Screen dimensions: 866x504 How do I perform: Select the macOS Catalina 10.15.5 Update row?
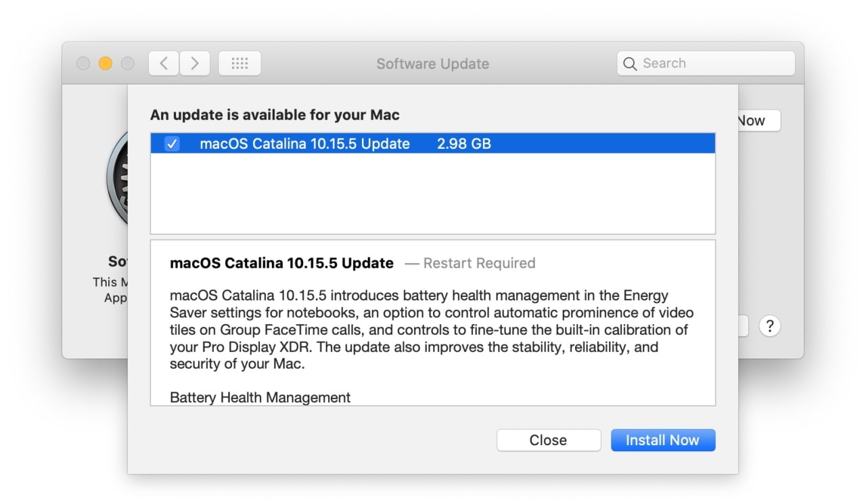click(x=304, y=143)
